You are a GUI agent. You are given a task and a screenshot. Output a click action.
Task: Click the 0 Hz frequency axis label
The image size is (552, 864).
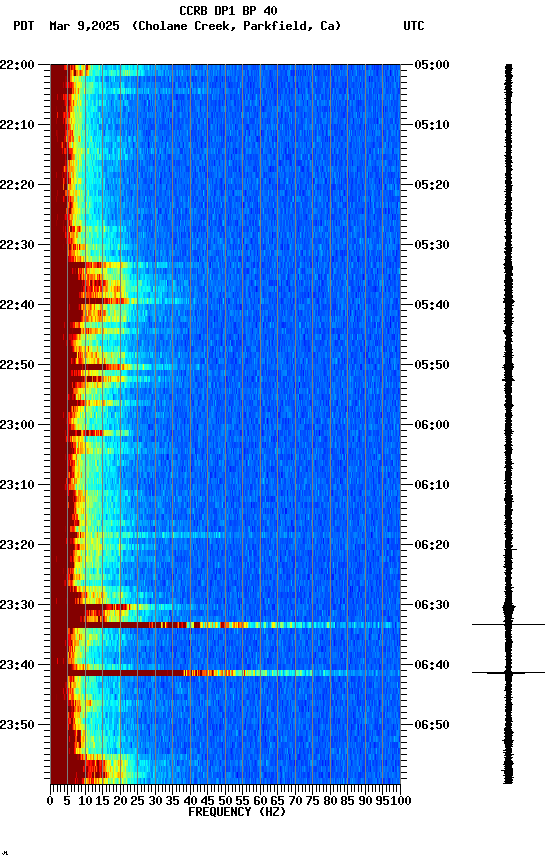tap(50, 801)
